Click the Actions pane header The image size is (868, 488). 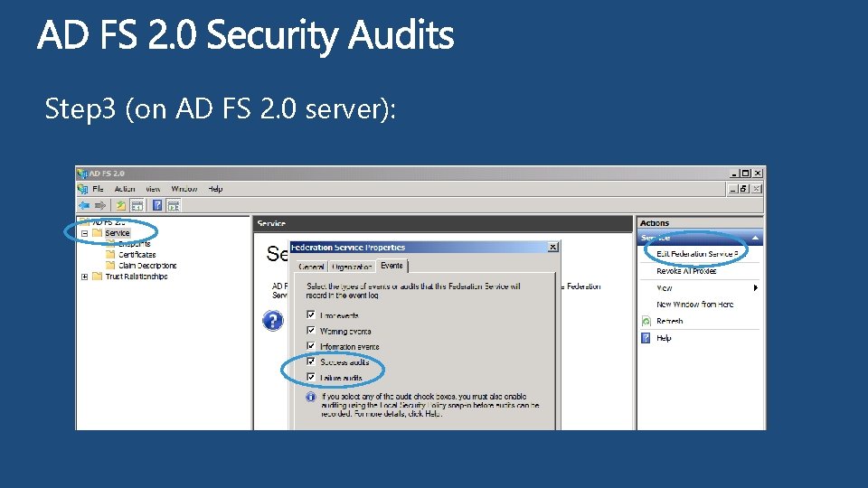coord(700,223)
